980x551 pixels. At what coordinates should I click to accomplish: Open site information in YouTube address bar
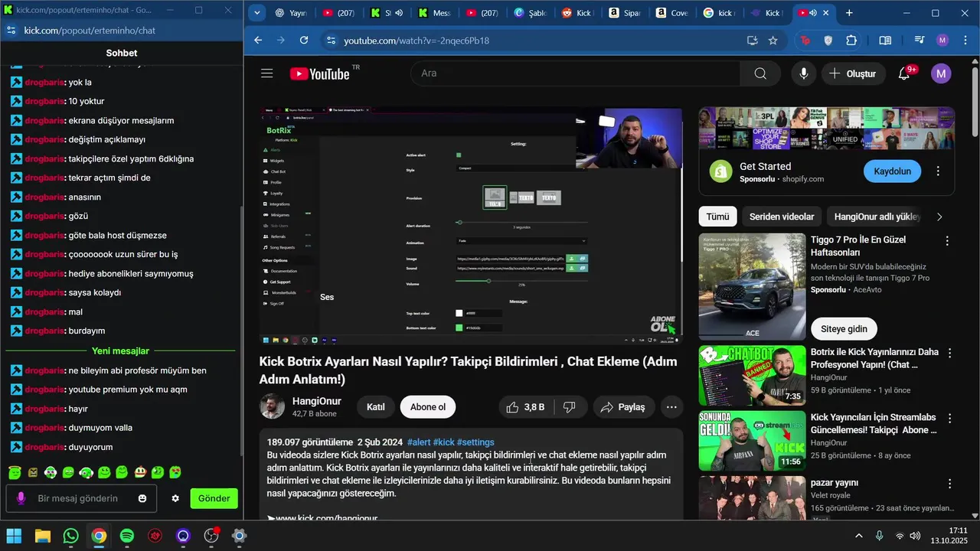[330, 41]
